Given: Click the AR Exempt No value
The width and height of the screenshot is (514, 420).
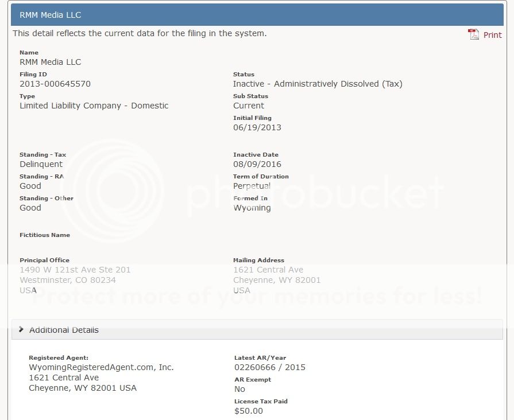Looking at the screenshot, I should point(239,389).
